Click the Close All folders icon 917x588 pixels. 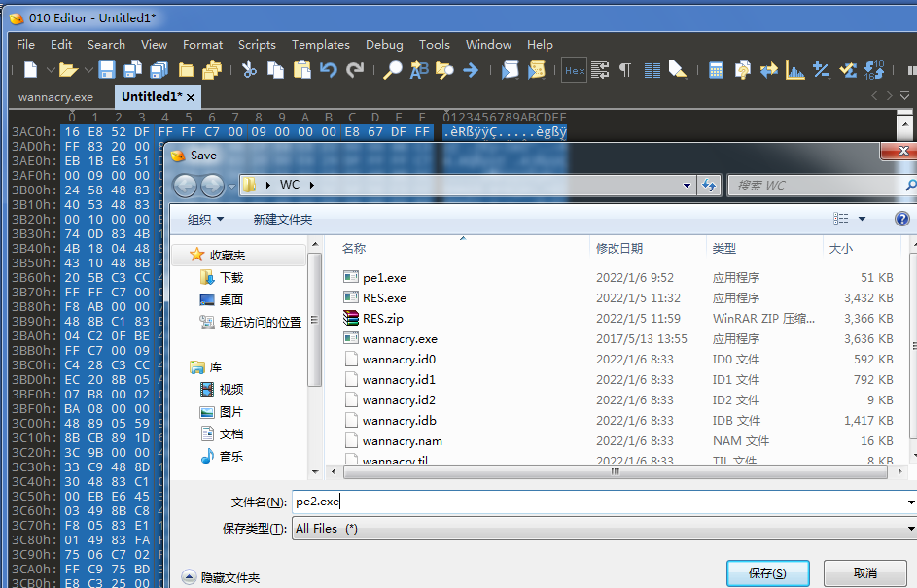click(212, 70)
